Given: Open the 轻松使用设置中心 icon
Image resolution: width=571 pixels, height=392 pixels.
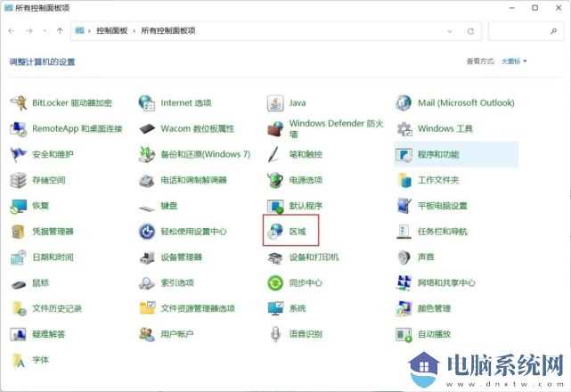Looking at the screenshot, I should [147, 232].
